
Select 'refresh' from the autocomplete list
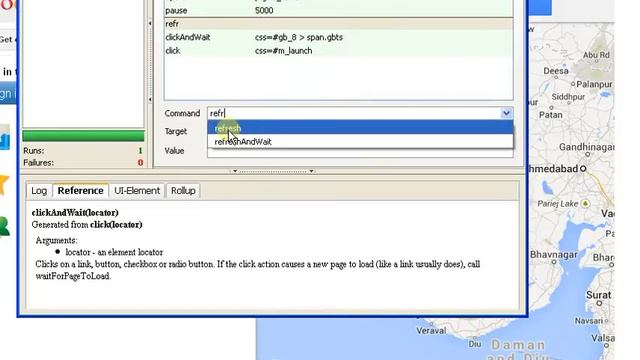pyautogui.click(x=360, y=128)
